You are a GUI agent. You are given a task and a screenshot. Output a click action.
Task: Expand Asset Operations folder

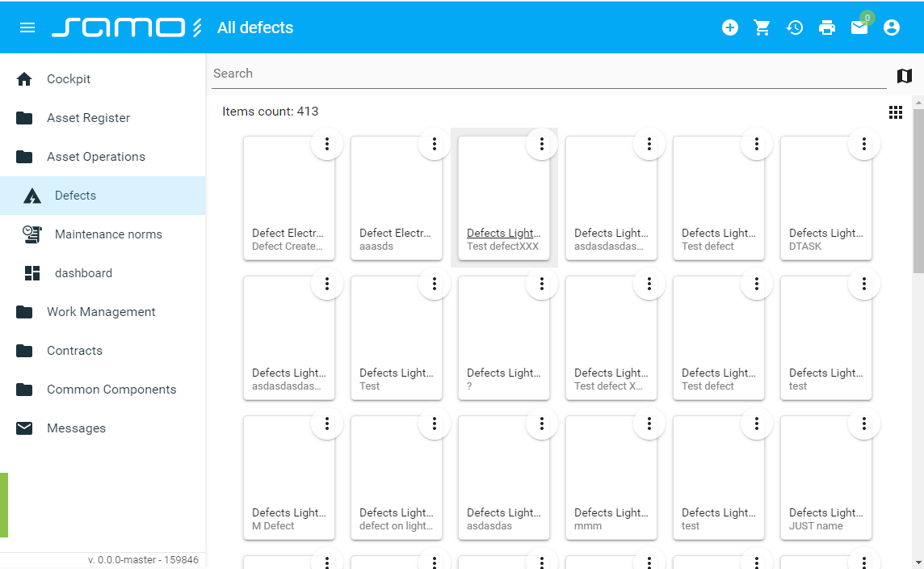click(x=103, y=157)
